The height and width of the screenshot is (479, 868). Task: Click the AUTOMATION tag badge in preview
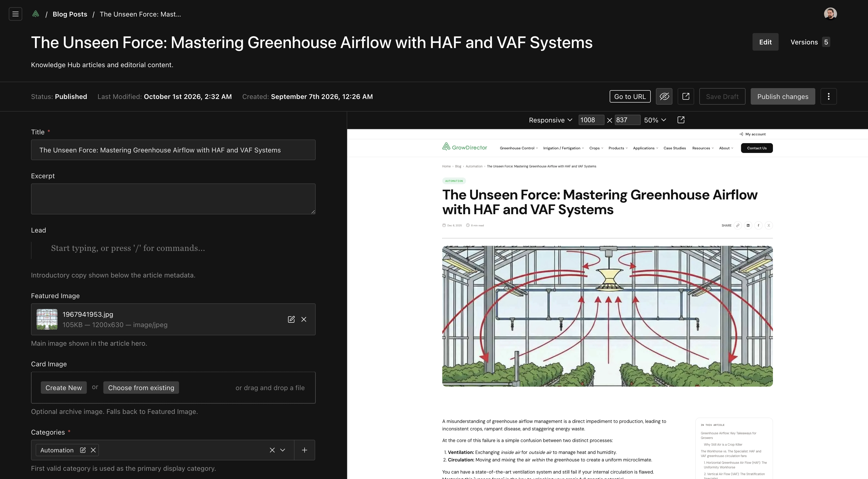(454, 181)
